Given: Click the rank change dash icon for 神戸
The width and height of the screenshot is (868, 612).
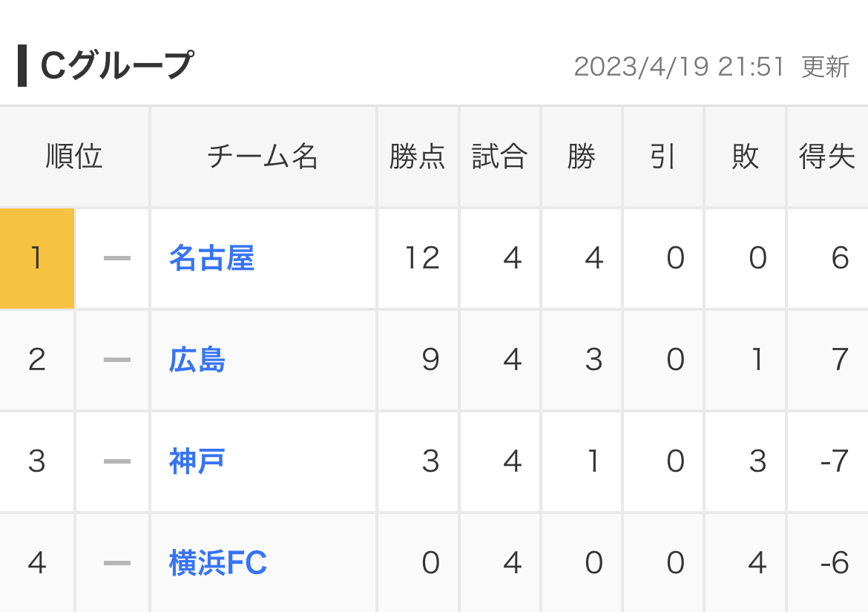Looking at the screenshot, I should pos(117,461).
